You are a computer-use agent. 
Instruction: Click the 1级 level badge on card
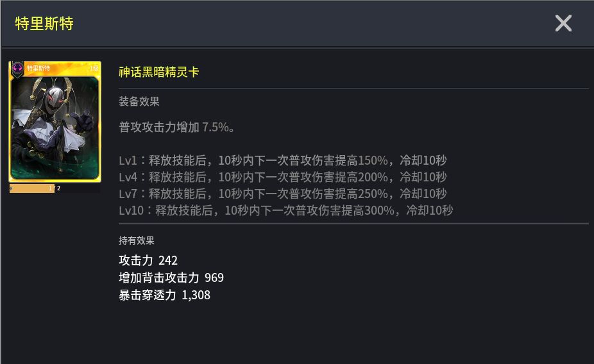click(x=94, y=68)
